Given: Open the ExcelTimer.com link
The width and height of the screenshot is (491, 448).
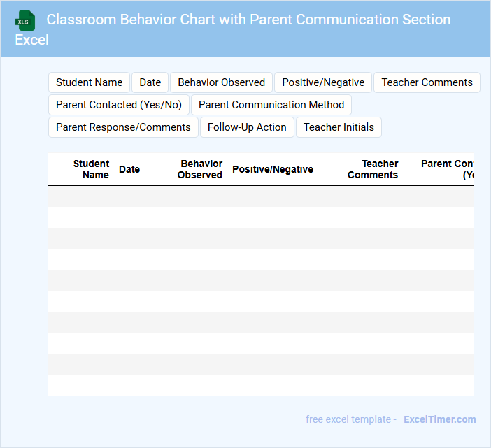Looking at the screenshot, I should point(439,419).
